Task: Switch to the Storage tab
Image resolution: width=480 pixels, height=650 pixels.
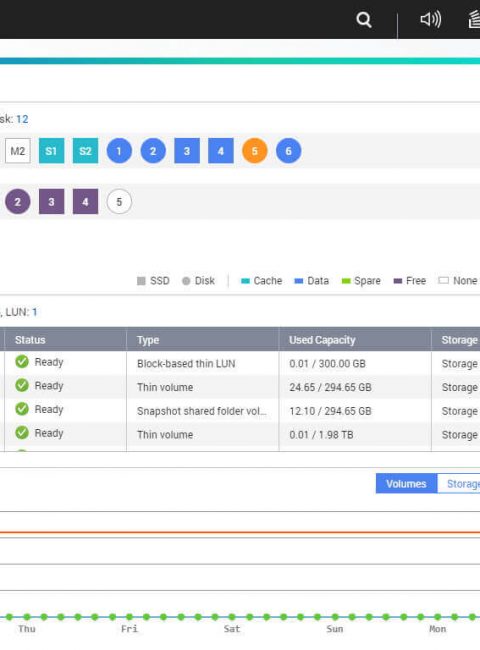Action: point(459,484)
